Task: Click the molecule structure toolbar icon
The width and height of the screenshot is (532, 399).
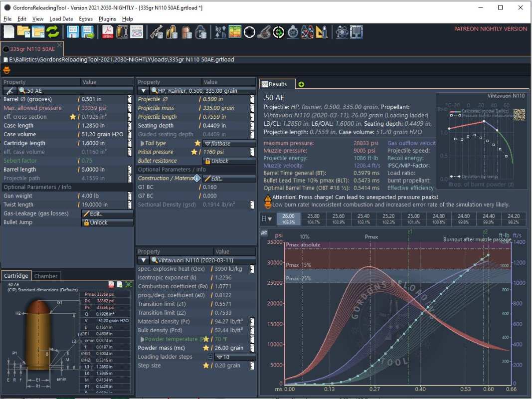Action: tap(308, 32)
